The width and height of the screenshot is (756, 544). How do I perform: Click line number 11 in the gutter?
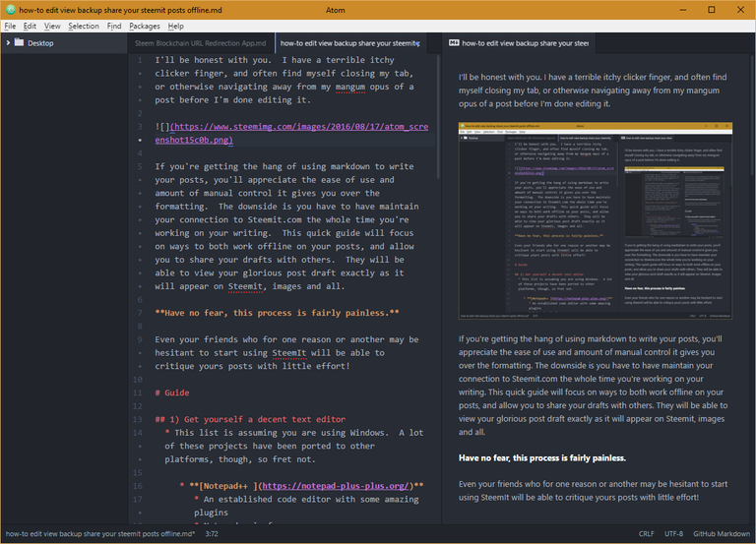138,393
